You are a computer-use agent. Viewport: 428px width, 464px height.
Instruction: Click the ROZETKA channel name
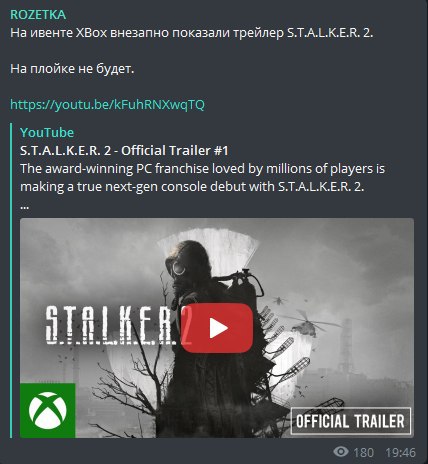(x=38, y=15)
